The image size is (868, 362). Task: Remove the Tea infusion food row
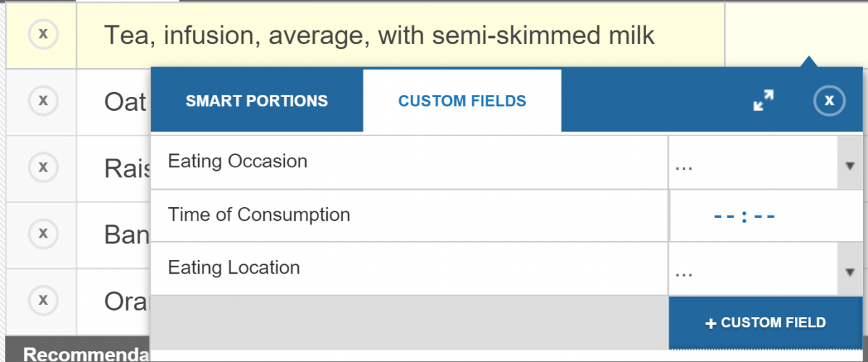(x=43, y=34)
